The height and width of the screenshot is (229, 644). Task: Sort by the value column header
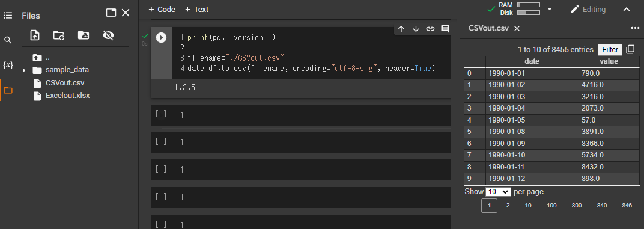point(609,61)
